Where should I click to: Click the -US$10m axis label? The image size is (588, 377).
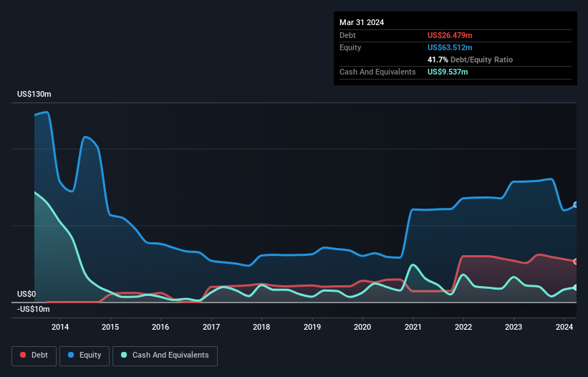(34, 309)
